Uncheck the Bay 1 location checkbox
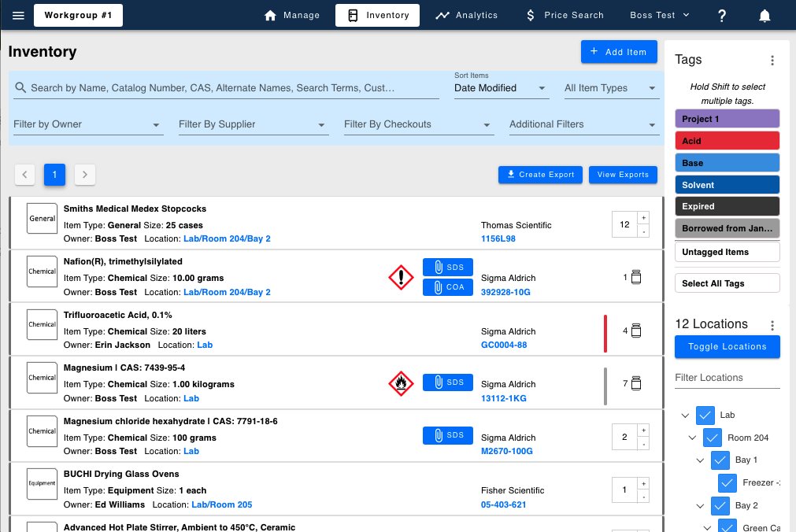Viewport: 796px width, 532px height. pyautogui.click(x=720, y=460)
